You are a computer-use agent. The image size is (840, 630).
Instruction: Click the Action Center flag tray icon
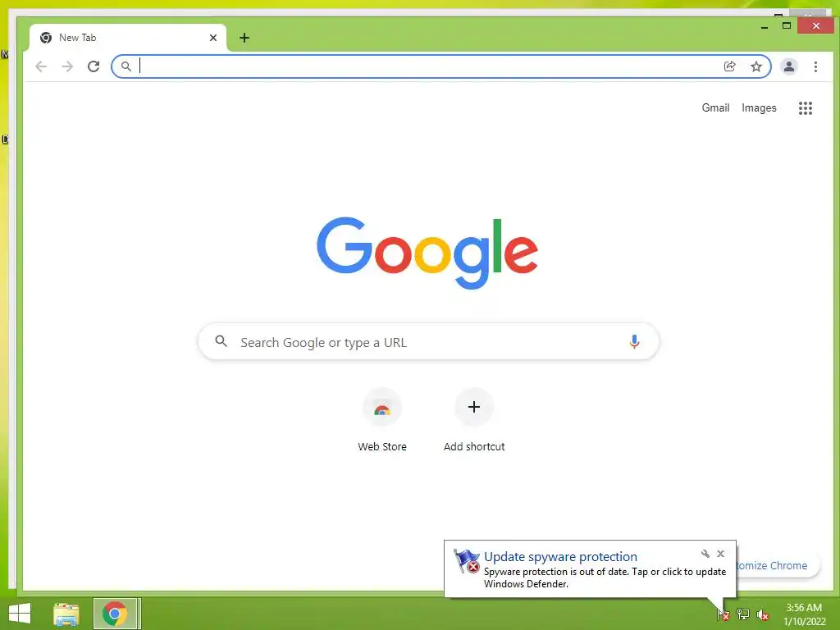pos(723,614)
